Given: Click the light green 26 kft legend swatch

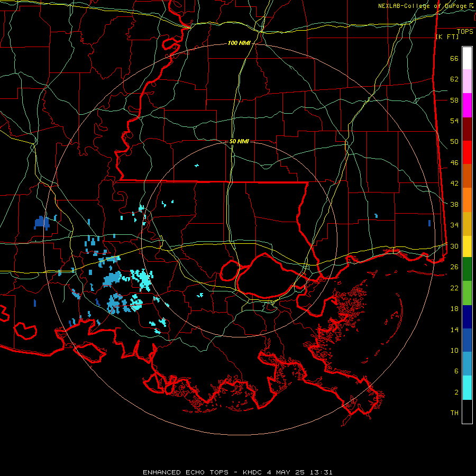Looking at the screenshot, I should (x=467, y=293).
